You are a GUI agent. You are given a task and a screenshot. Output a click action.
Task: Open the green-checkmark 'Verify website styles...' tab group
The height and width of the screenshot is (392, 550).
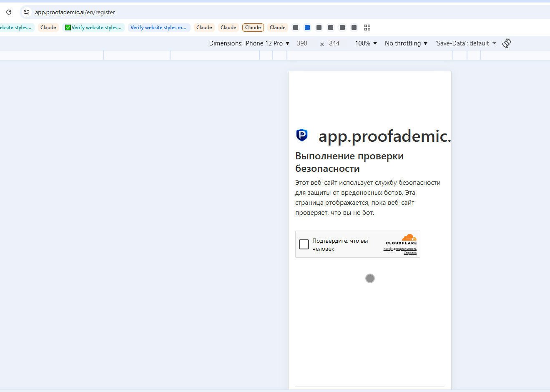pyautogui.click(x=93, y=28)
